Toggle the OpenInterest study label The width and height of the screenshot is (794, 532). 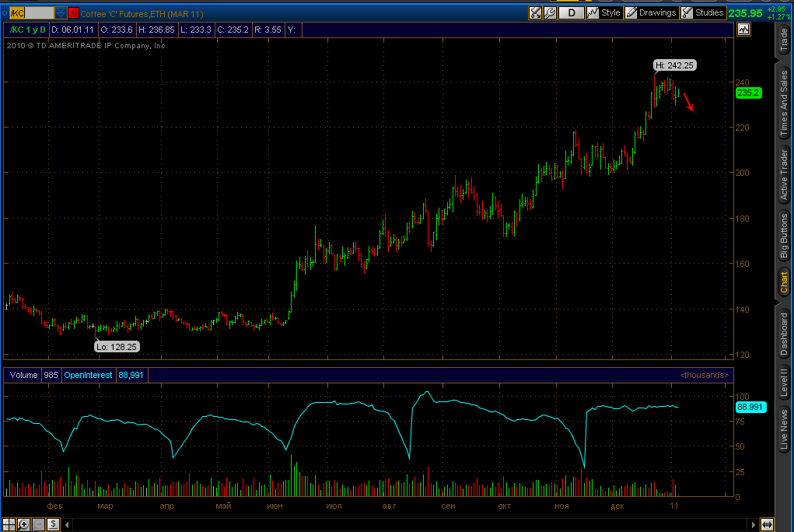tap(88, 375)
